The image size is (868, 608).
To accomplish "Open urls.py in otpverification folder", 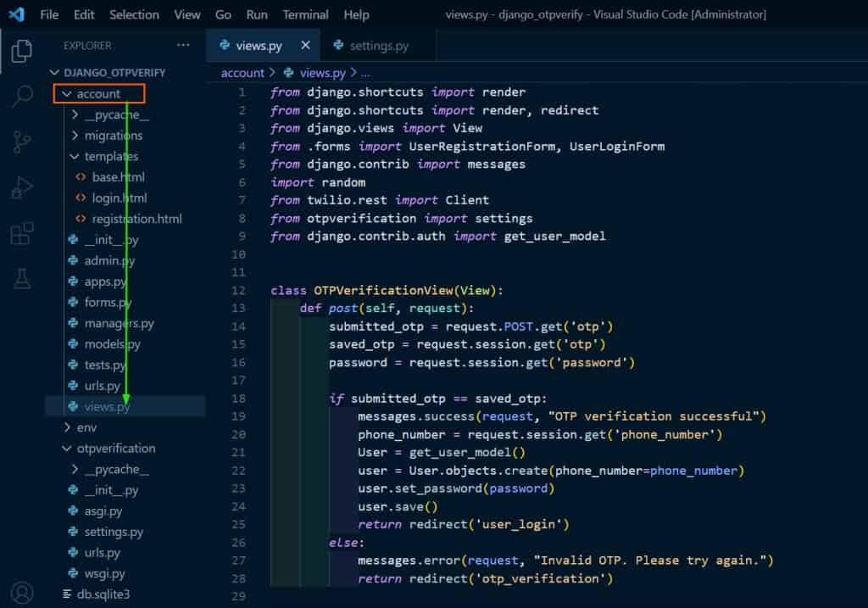I will point(102,553).
